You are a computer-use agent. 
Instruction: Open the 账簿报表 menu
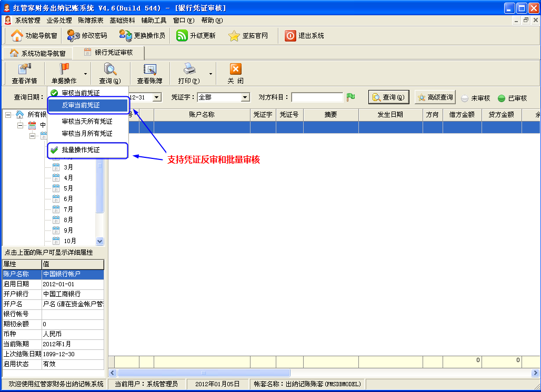(x=91, y=21)
